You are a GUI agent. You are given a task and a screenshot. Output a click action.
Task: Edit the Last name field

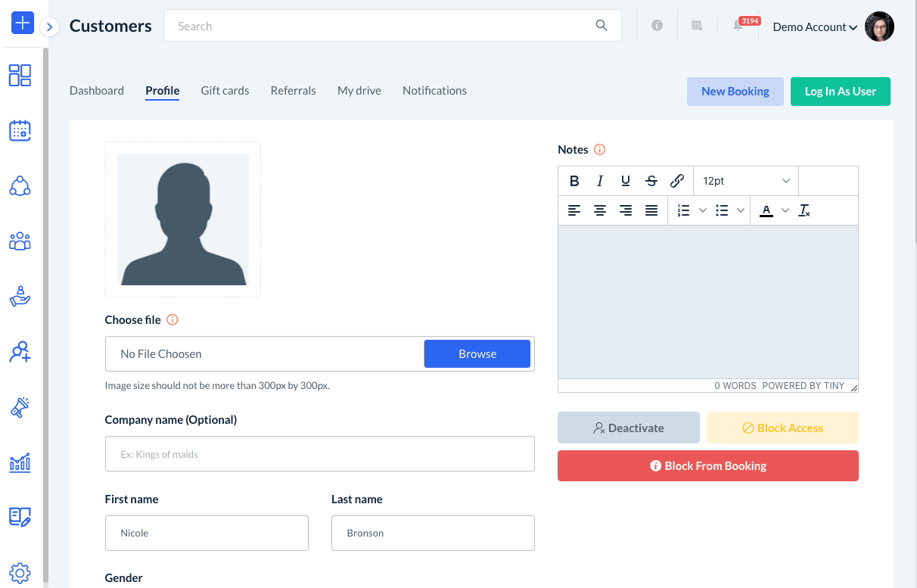tap(433, 533)
